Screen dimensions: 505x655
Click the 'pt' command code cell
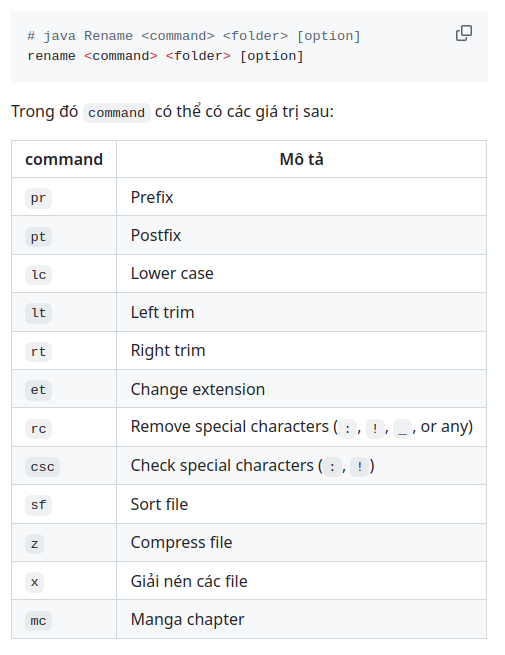pyautogui.click(x=38, y=236)
